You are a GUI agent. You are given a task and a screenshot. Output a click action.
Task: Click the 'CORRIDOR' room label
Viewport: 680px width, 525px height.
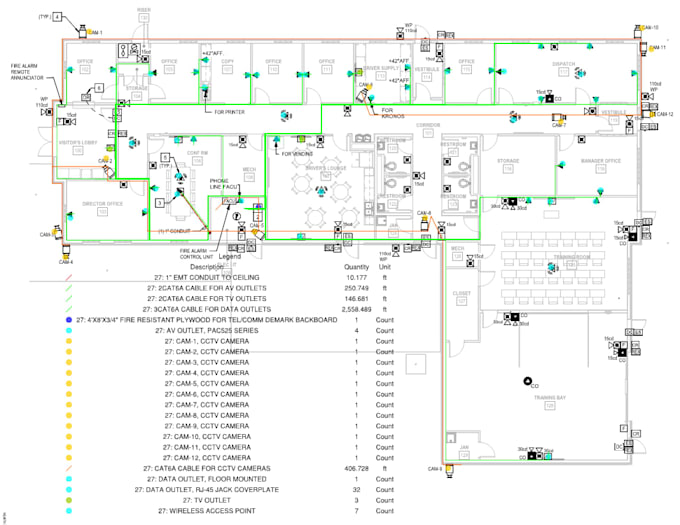click(x=428, y=125)
